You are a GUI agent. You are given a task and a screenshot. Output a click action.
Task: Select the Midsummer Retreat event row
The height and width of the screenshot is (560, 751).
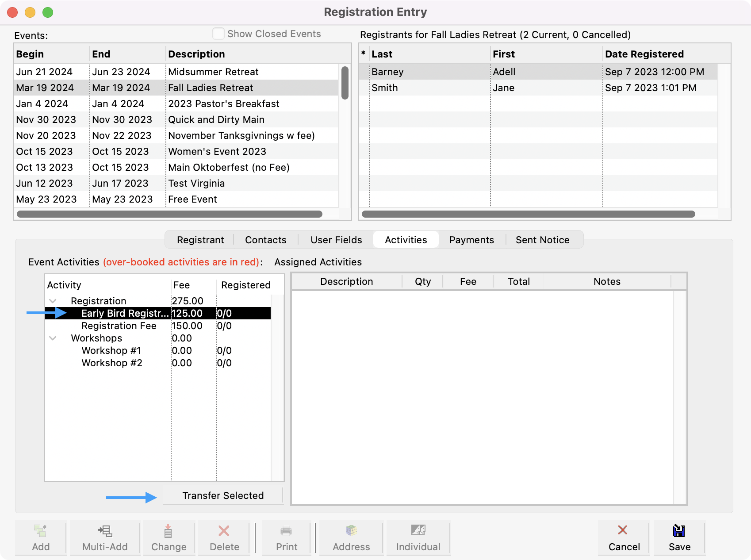213,72
